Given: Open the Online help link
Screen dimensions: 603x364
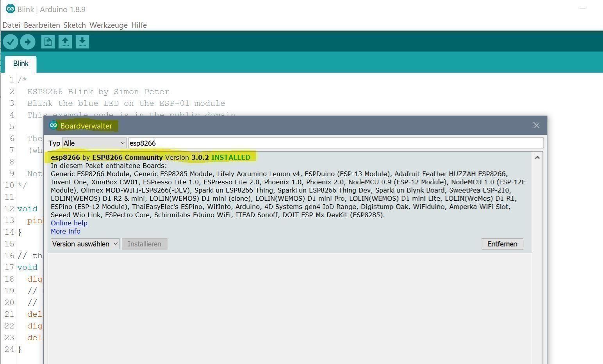Looking at the screenshot, I should (69, 223).
